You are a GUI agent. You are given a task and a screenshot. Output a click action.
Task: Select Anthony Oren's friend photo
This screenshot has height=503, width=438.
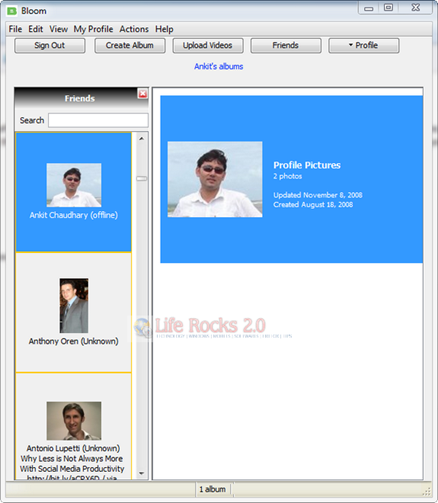coord(74,305)
